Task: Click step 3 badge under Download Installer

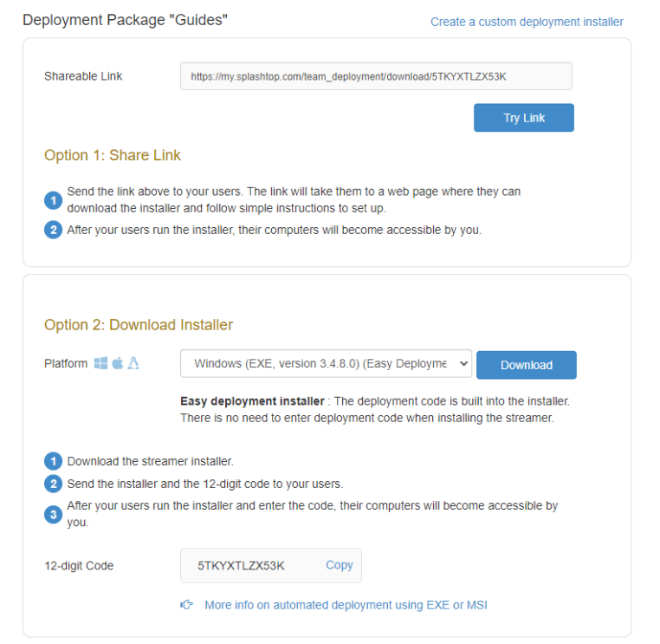Action: click(x=54, y=515)
